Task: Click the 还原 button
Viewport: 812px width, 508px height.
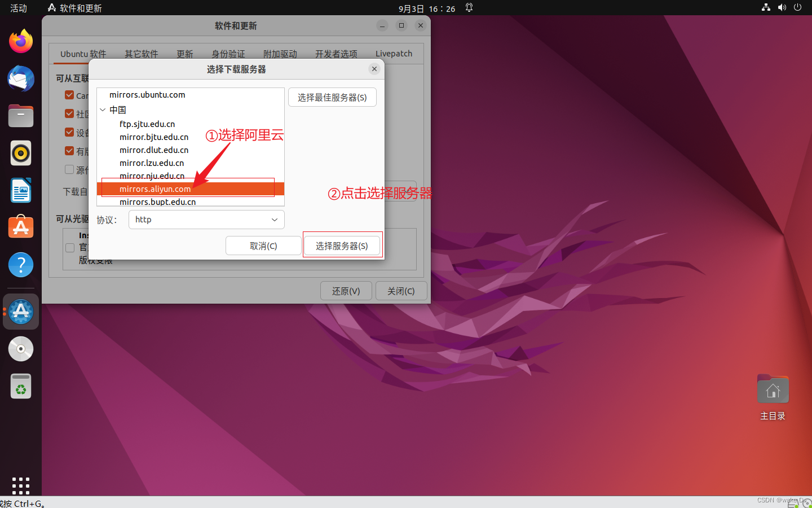Action: 346,291
